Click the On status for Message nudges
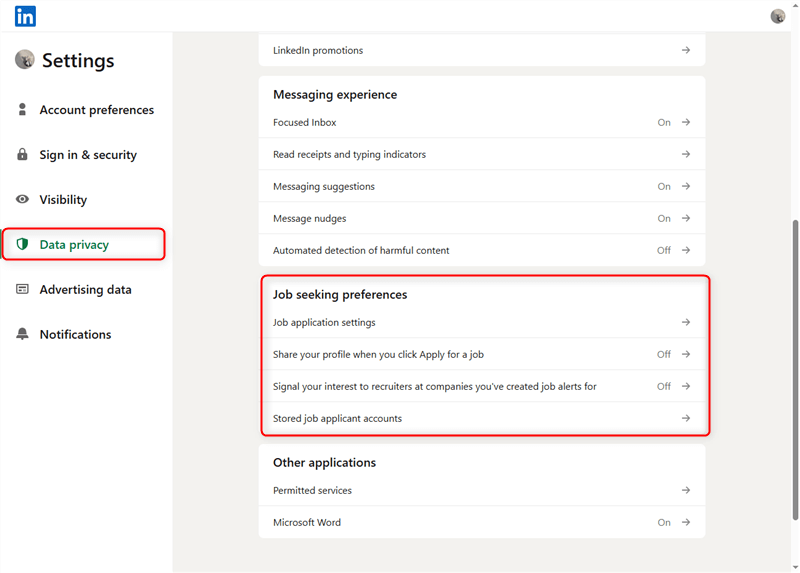This screenshot has height=573, width=800. (x=664, y=218)
